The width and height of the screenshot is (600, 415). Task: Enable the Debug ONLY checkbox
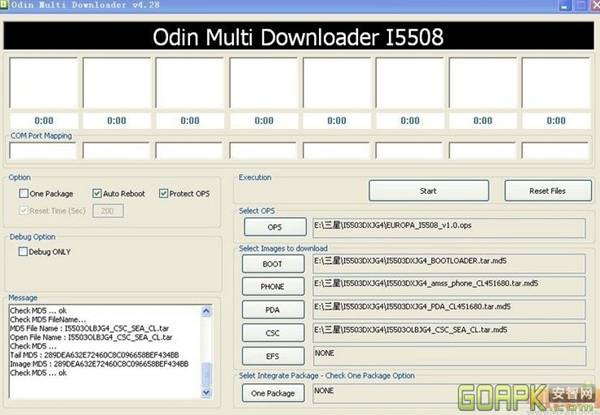pyautogui.click(x=23, y=252)
